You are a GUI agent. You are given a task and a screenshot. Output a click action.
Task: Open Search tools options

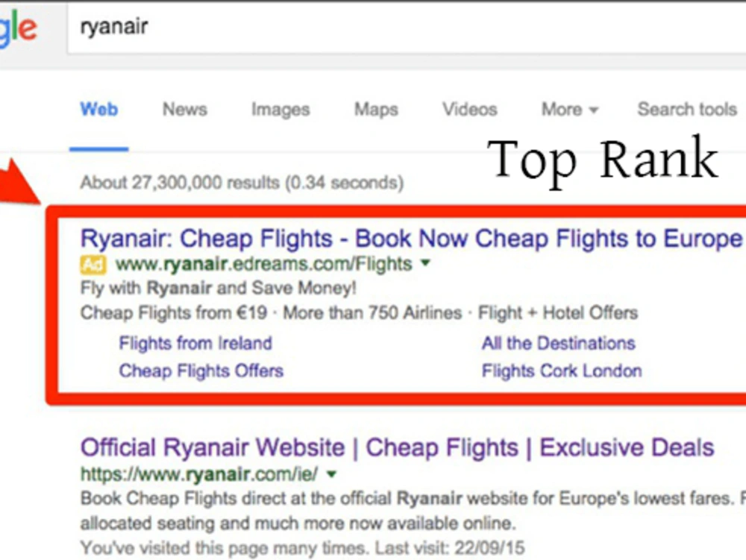[x=687, y=110]
